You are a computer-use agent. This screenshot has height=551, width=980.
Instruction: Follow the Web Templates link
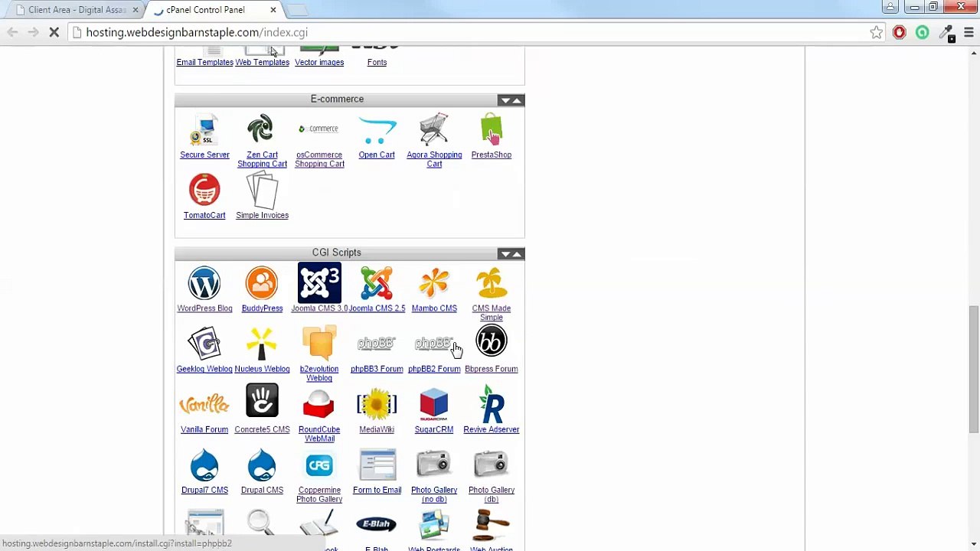click(x=262, y=62)
